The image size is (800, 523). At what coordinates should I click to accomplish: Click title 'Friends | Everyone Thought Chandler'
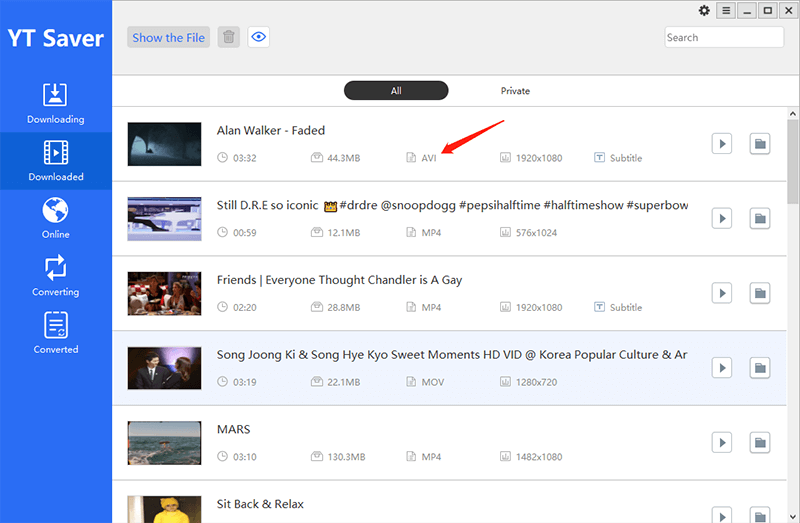[339, 280]
